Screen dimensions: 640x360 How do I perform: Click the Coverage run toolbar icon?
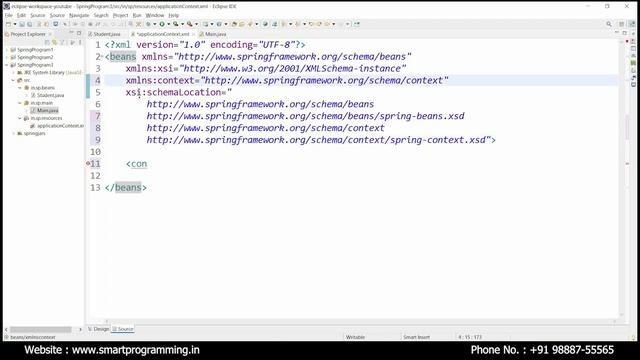coord(176,24)
